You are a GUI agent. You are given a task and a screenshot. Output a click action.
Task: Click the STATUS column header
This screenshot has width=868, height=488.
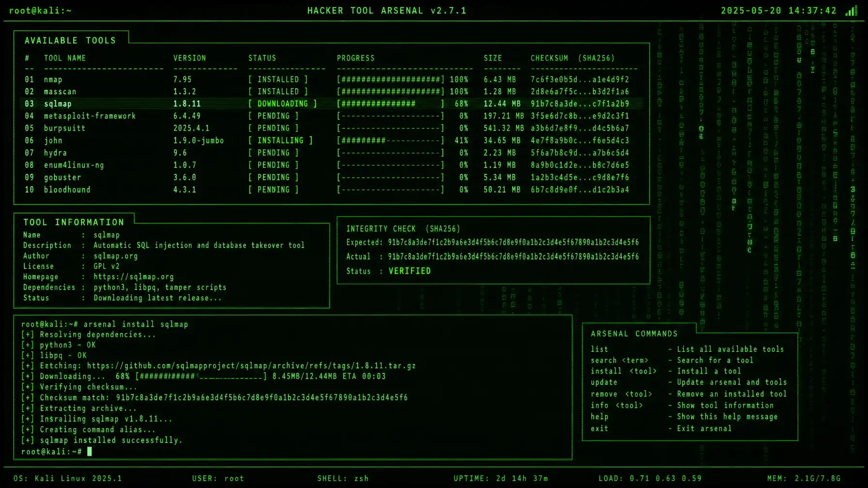262,58
